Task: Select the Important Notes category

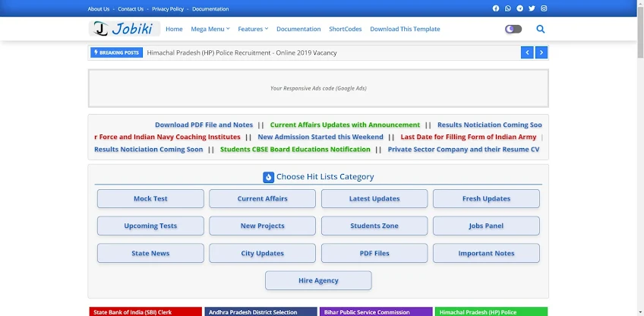Action: point(486,253)
